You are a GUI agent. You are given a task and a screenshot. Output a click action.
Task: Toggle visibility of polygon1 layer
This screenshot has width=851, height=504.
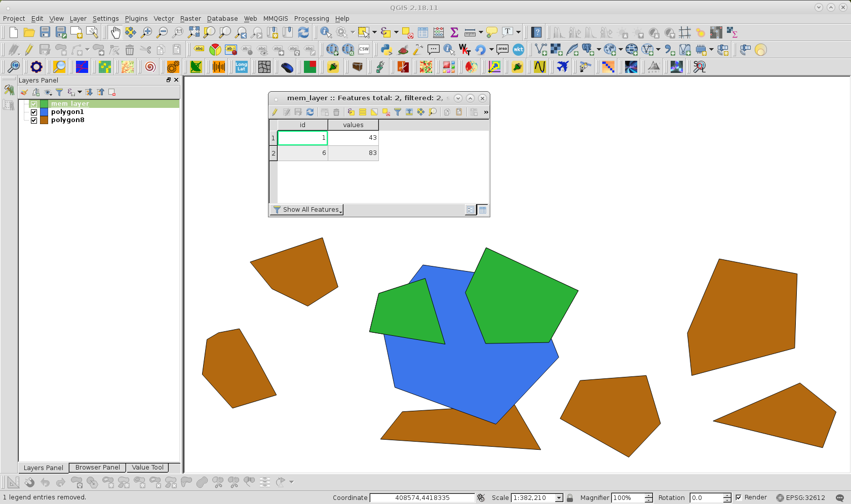tap(34, 112)
